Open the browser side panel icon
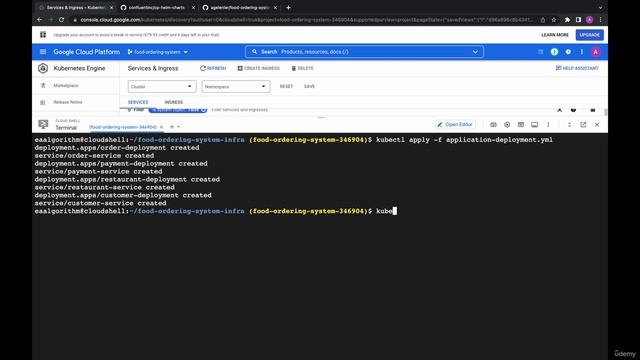The image size is (640, 360). click(578, 20)
